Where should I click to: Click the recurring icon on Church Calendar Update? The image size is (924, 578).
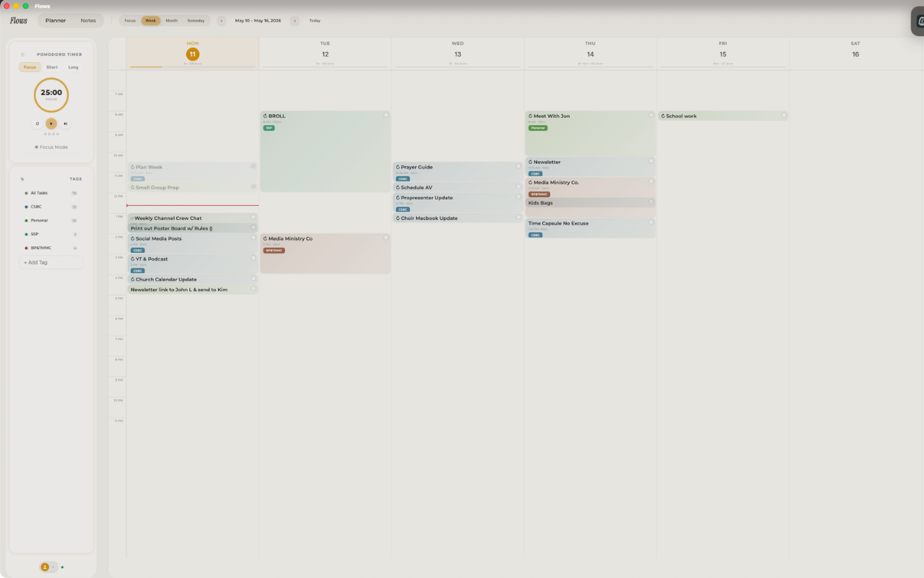point(133,279)
